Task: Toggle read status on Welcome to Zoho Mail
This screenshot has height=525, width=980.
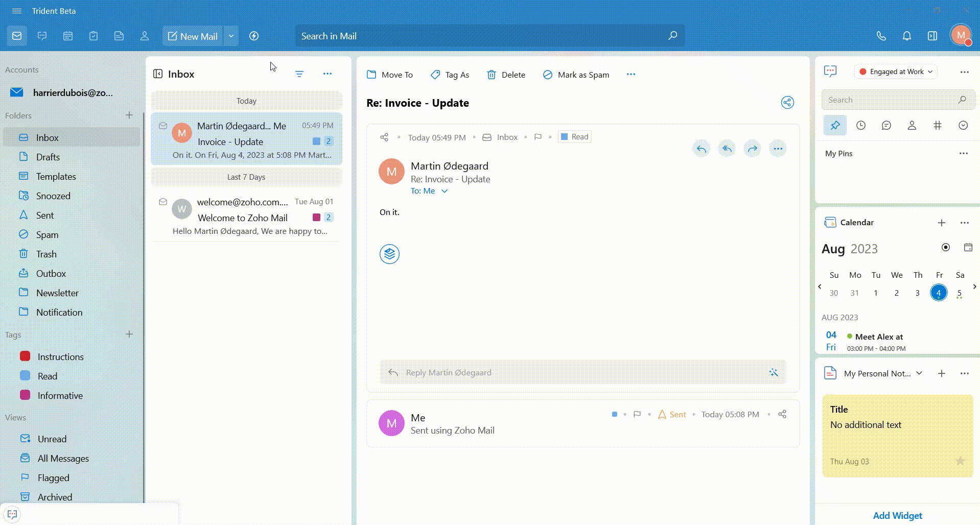Action: [x=163, y=202]
